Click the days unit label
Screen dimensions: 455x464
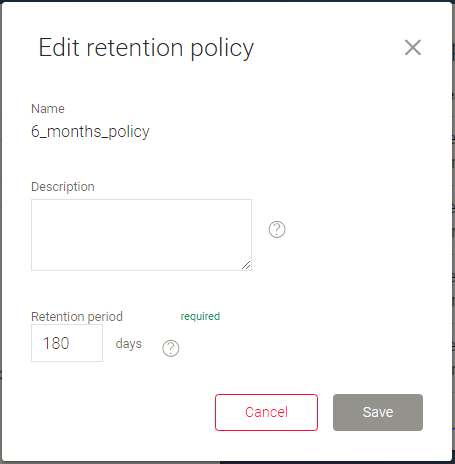click(x=129, y=344)
